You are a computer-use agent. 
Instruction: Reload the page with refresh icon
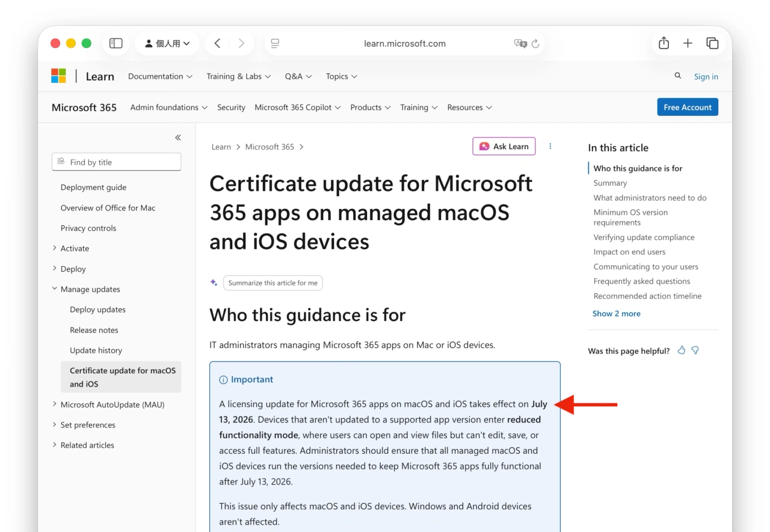coord(535,43)
